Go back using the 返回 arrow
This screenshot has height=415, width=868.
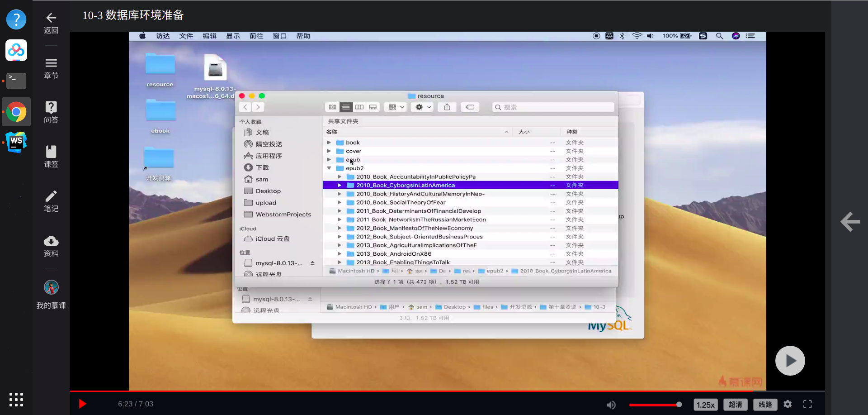(51, 23)
